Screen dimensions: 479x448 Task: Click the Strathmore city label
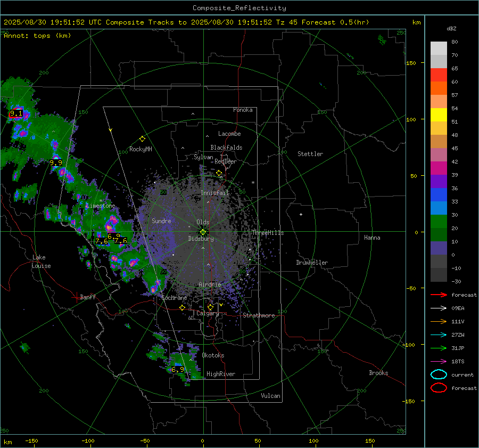259,315
